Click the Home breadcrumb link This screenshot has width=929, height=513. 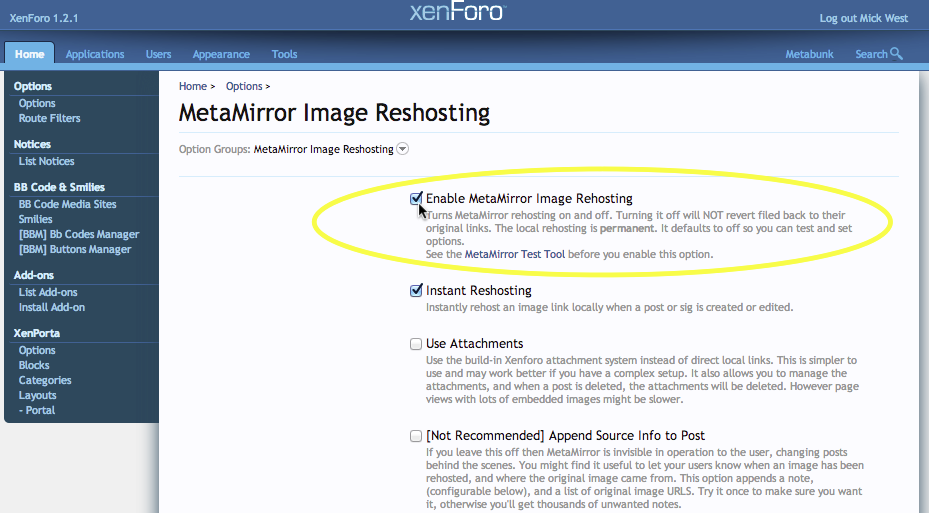click(193, 86)
